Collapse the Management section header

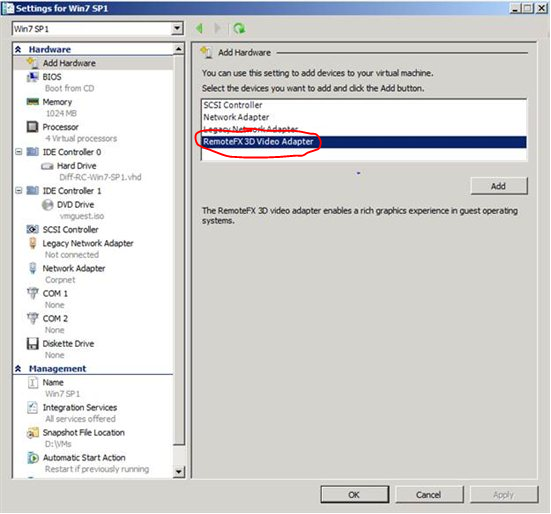(x=18, y=369)
